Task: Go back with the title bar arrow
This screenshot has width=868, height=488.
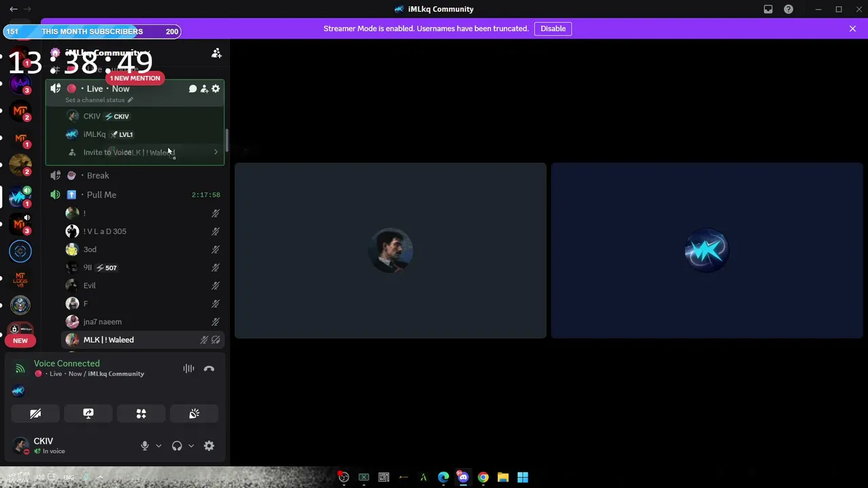Action: [13, 9]
